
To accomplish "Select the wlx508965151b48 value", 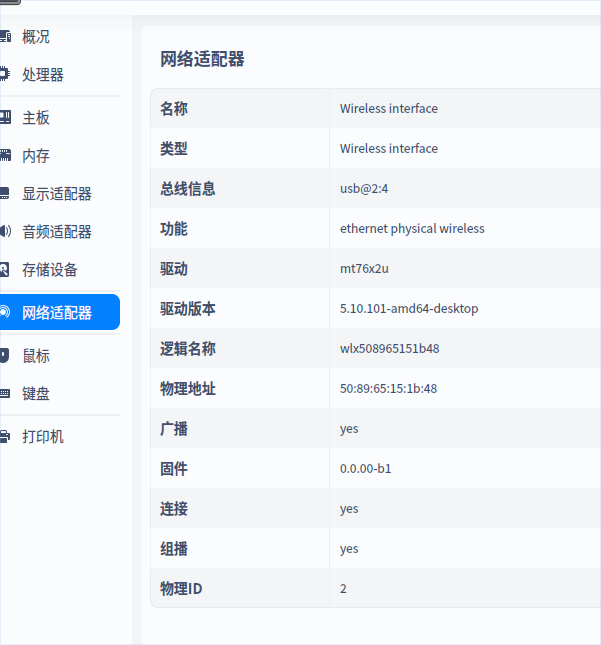I will pos(390,348).
